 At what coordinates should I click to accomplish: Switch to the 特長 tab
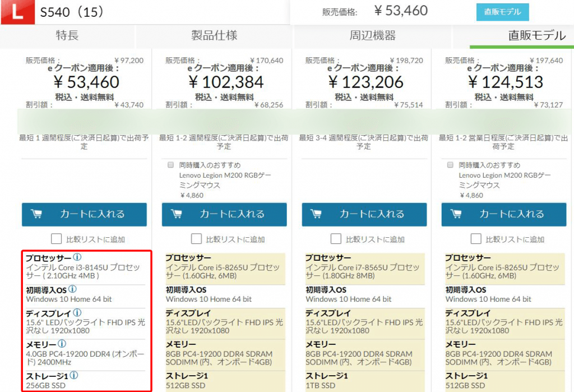click(67, 35)
